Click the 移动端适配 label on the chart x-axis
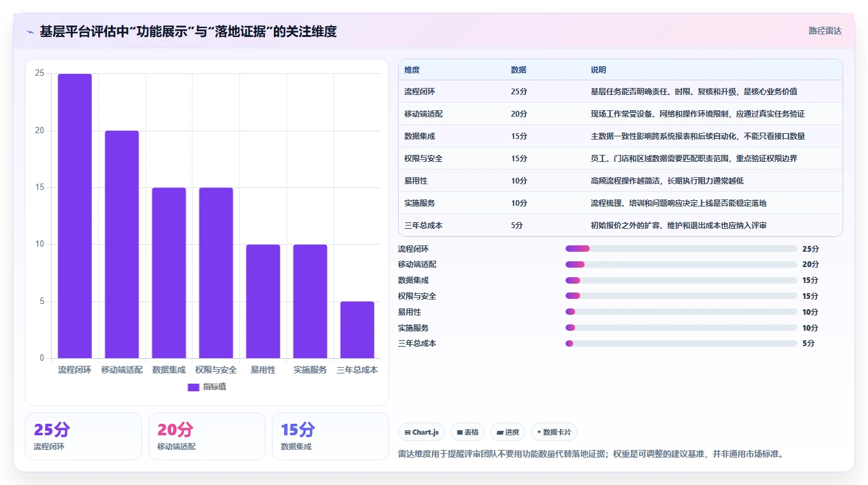 tap(122, 370)
